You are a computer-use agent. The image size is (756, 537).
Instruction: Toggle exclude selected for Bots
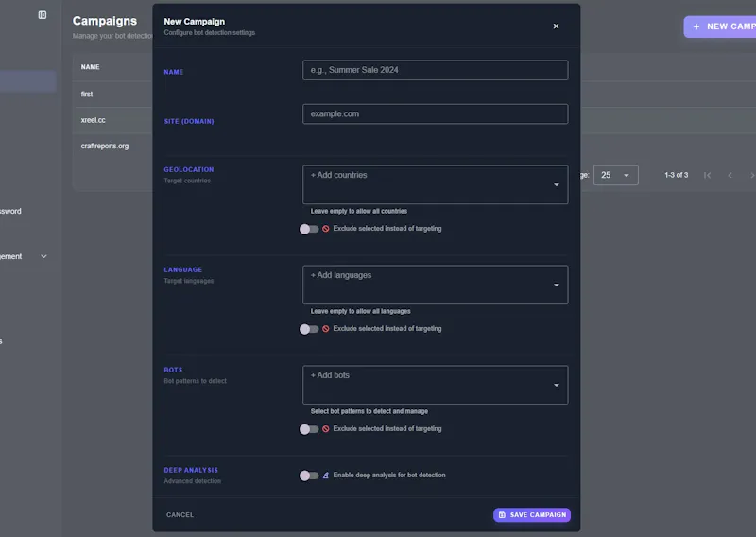point(309,429)
